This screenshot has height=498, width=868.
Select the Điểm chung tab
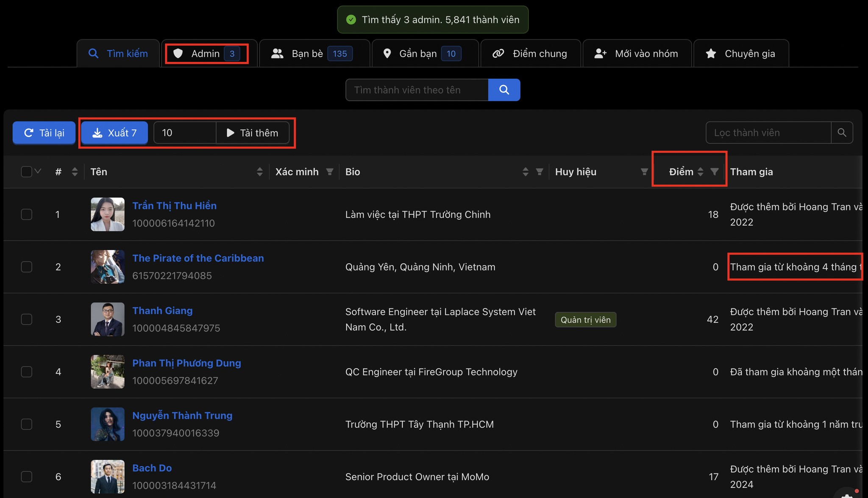pyautogui.click(x=531, y=53)
